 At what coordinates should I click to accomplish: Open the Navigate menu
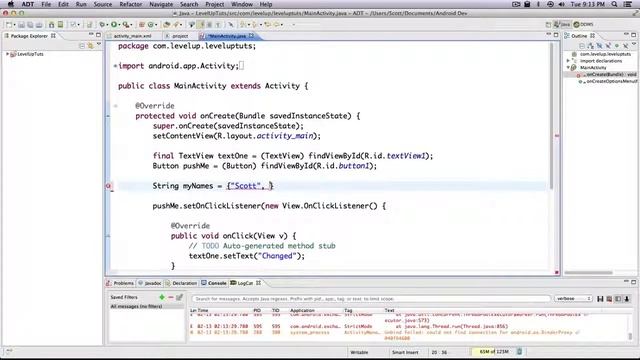point(161,4)
